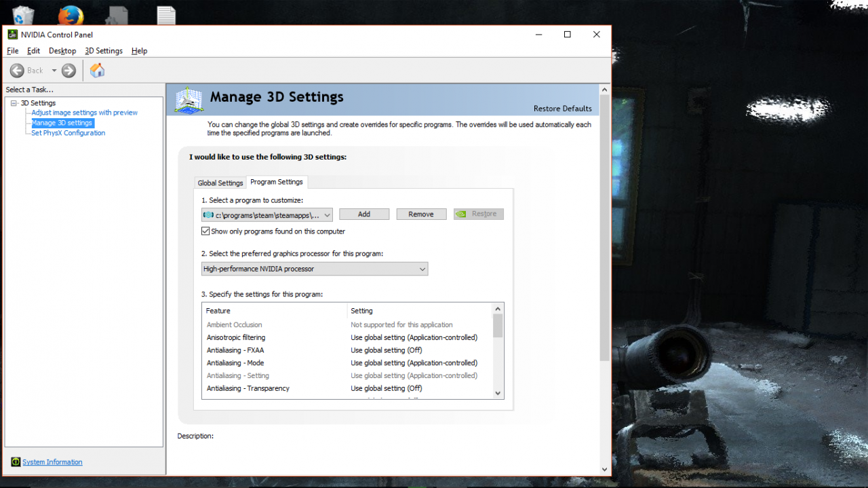Open the 3D Settings menu
This screenshot has height=488, width=868.
(x=103, y=51)
